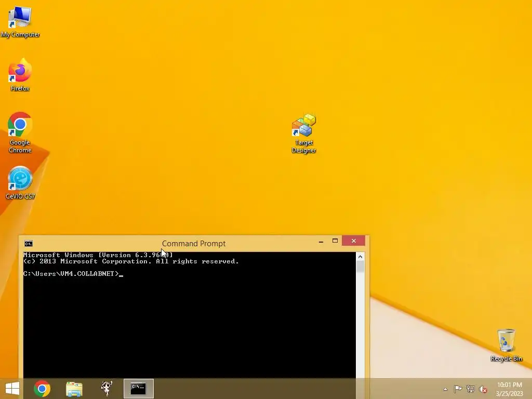
Task: Open the My Computer desktop shortcut
Action: [x=20, y=22]
